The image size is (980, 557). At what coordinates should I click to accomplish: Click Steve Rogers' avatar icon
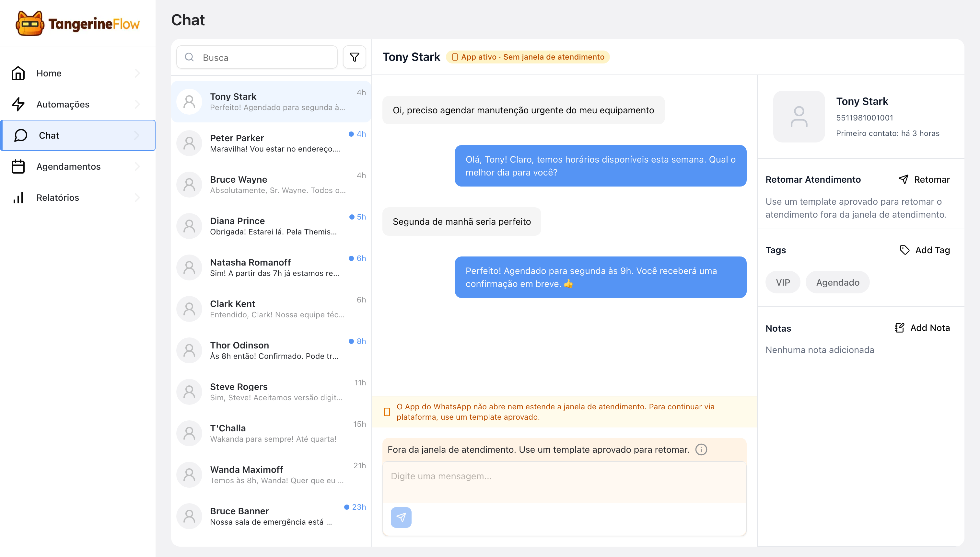click(x=189, y=392)
